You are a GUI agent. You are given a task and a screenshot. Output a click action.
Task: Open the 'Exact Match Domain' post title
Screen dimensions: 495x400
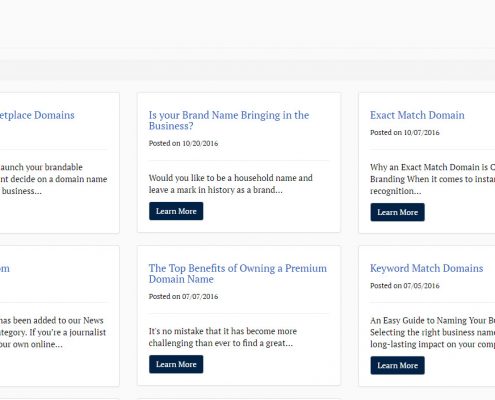coord(417,115)
